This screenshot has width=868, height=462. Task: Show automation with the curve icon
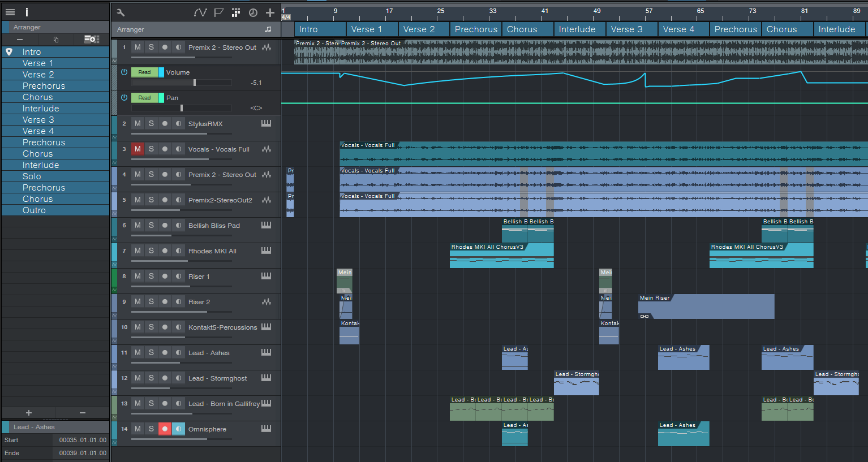click(x=200, y=12)
